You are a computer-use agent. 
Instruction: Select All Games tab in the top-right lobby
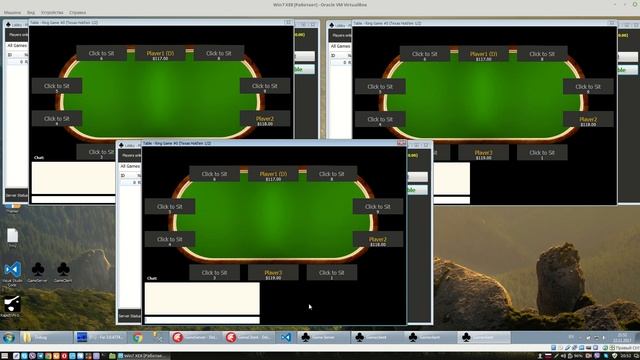[x=340, y=46]
